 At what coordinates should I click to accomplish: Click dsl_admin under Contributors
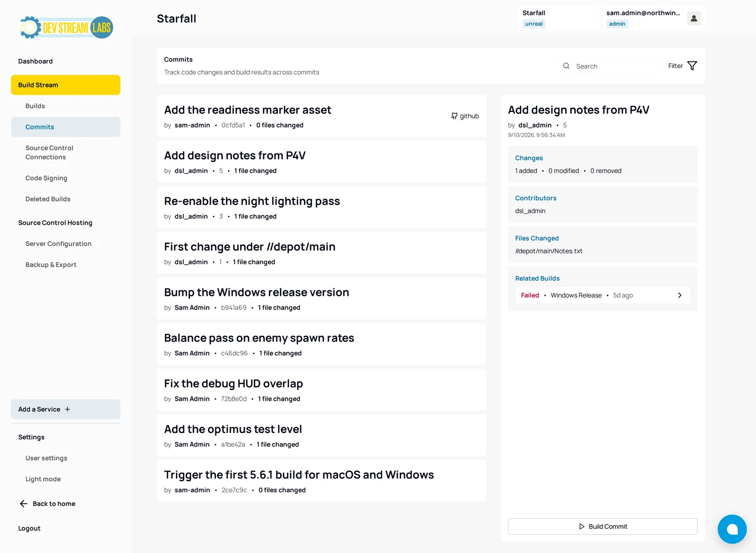click(x=530, y=211)
